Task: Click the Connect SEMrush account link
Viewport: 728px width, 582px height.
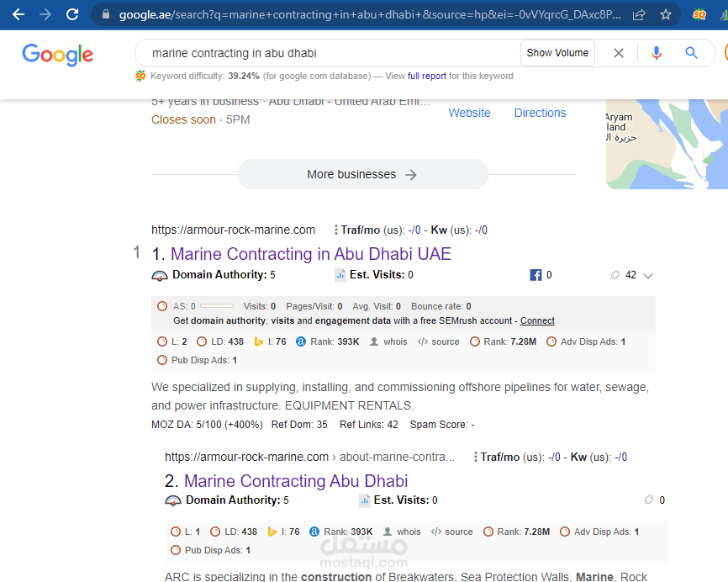Action: (x=537, y=320)
